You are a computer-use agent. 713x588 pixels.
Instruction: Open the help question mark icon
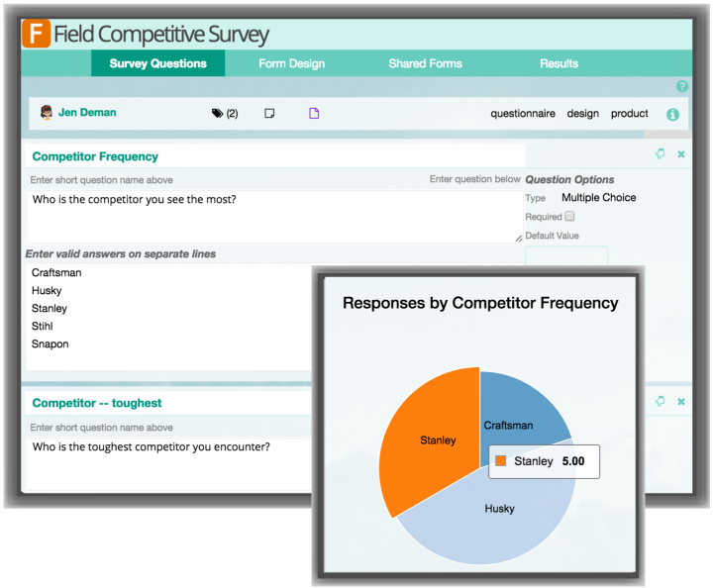click(681, 86)
